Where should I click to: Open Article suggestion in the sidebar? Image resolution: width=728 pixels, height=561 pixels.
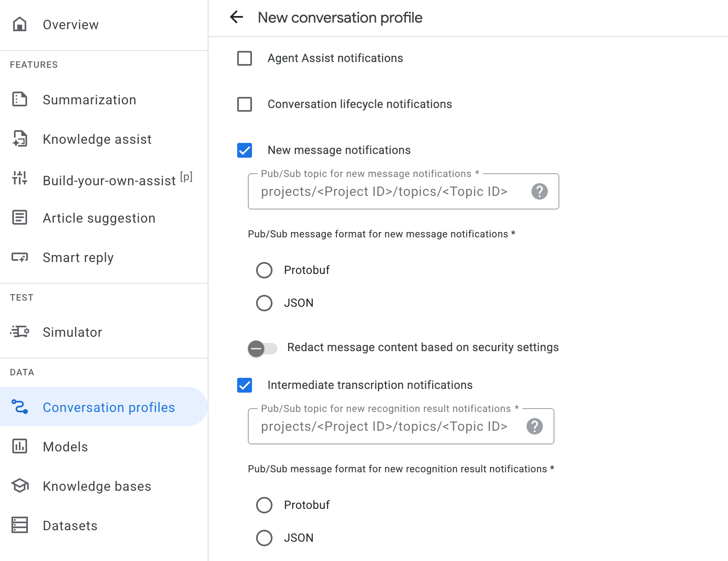point(99,218)
